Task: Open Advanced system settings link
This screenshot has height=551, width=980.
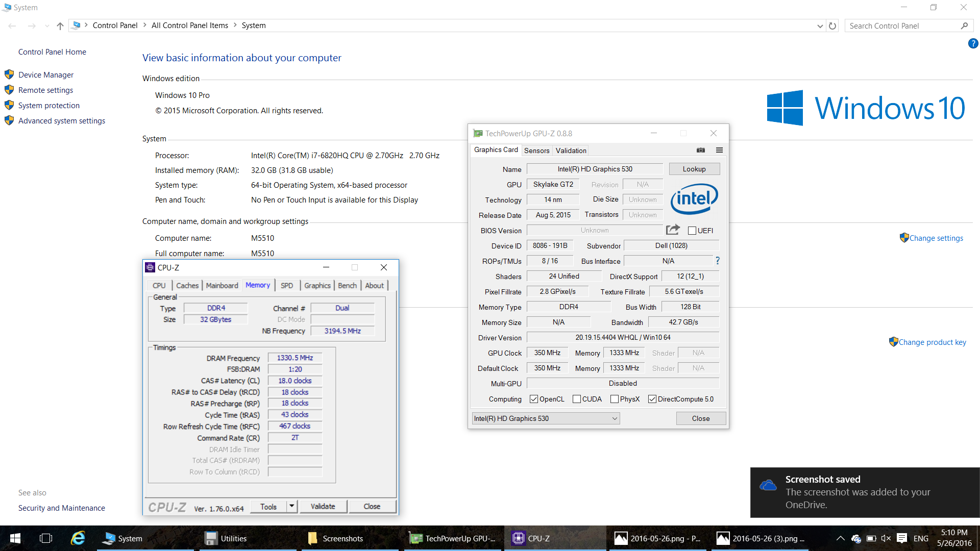Action: pos(62,120)
